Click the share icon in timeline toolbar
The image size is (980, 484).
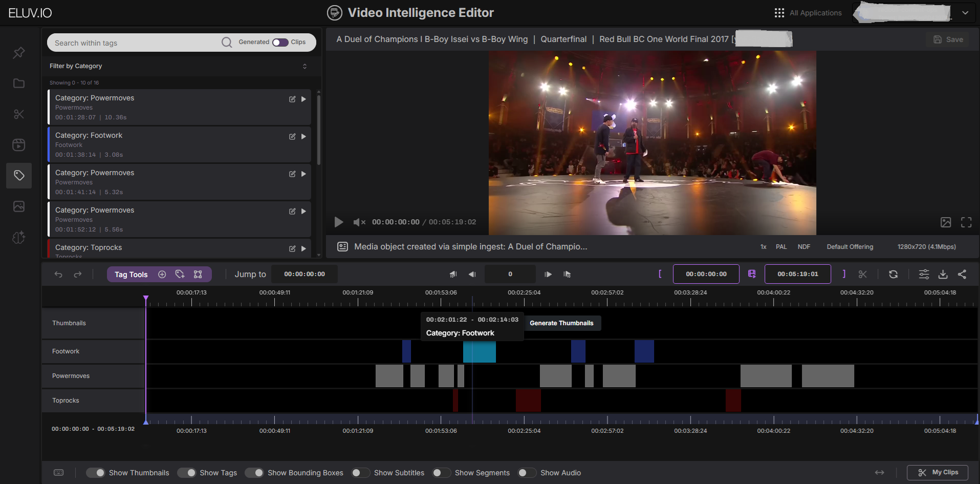pos(962,275)
